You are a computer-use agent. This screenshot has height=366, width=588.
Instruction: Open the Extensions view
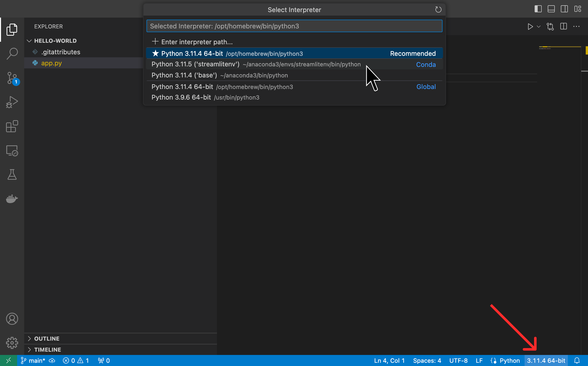[x=12, y=126]
